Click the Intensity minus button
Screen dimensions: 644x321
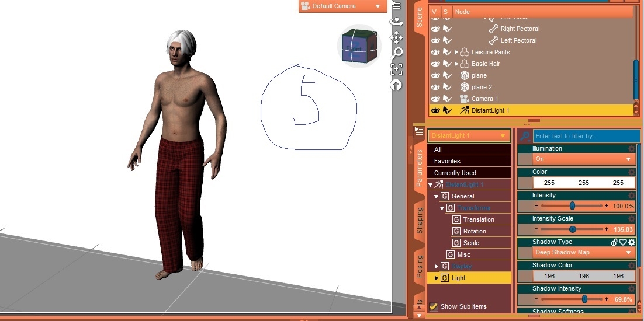click(x=536, y=206)
